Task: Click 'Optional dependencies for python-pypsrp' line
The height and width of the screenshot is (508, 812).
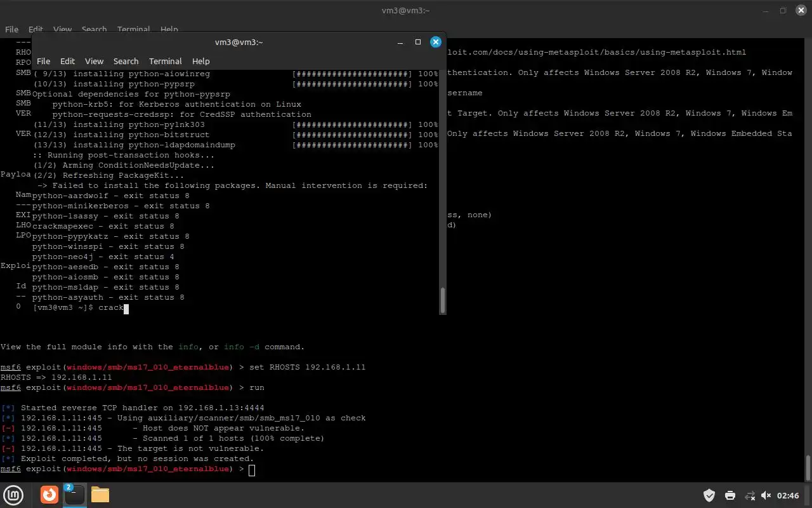Action: point(131,94)
